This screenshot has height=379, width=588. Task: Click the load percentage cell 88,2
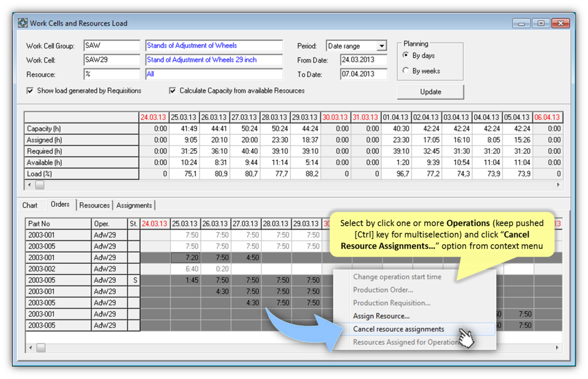pos(305,174)
